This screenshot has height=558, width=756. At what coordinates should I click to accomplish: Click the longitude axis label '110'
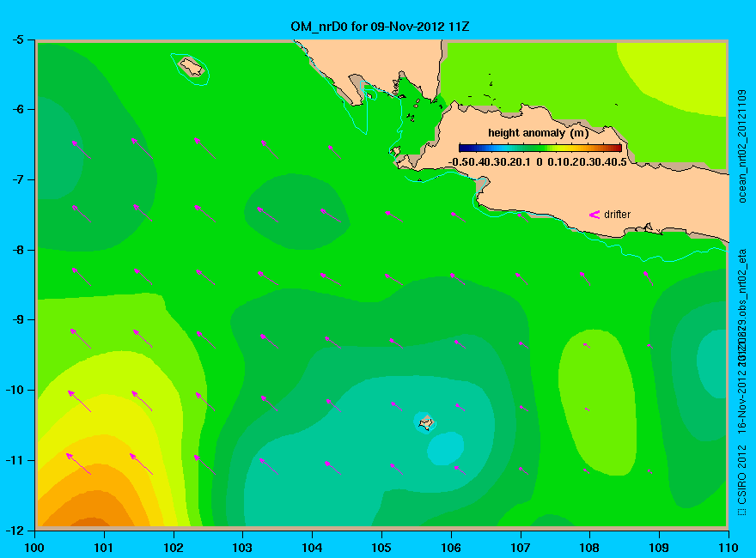tap(728, 548)
